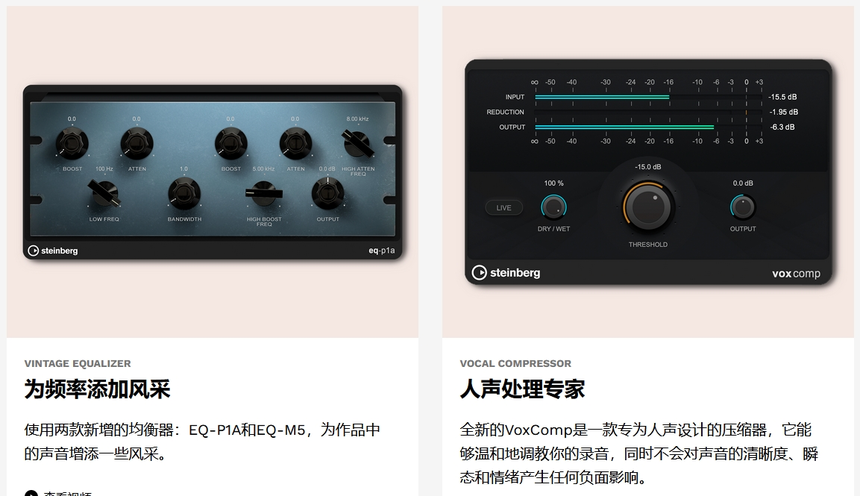Click the INPUT level meter bar
This screenshot has width=860, height=496.
click(x=648, y=97)
